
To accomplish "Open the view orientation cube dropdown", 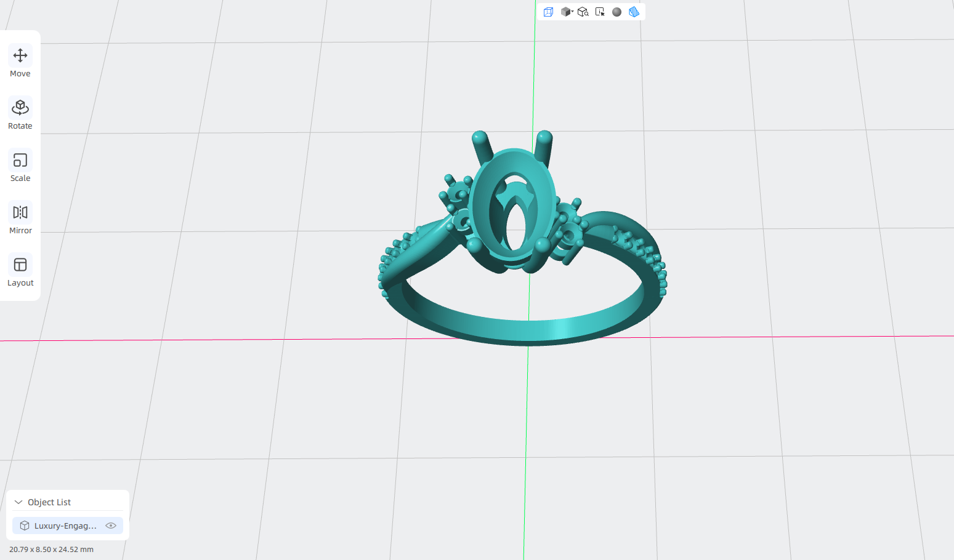I will (x=567, y=12).
